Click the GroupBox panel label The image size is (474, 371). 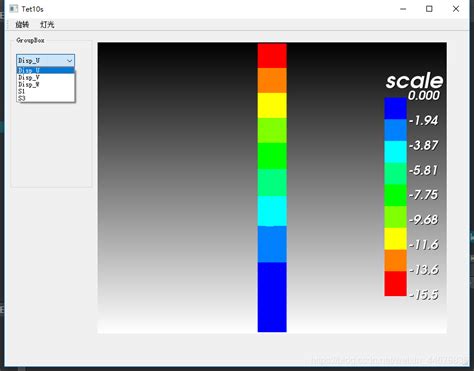[30, 40]
